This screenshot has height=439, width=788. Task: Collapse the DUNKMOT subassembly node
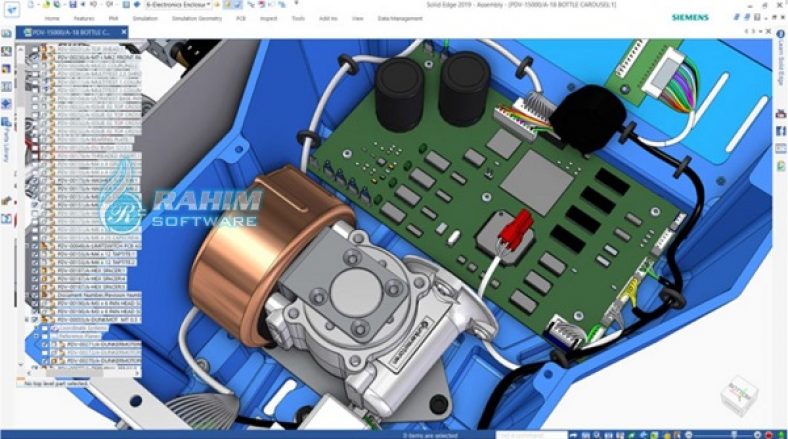point(28,319)
